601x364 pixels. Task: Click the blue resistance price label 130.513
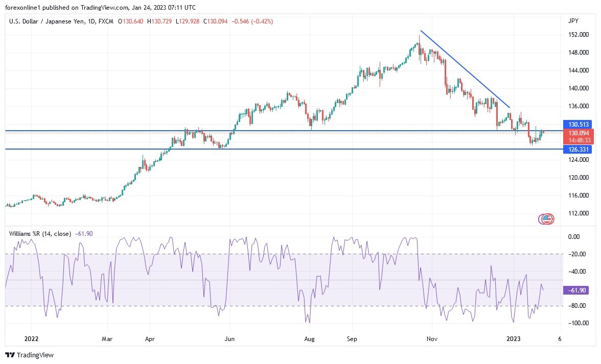point(580,124)
